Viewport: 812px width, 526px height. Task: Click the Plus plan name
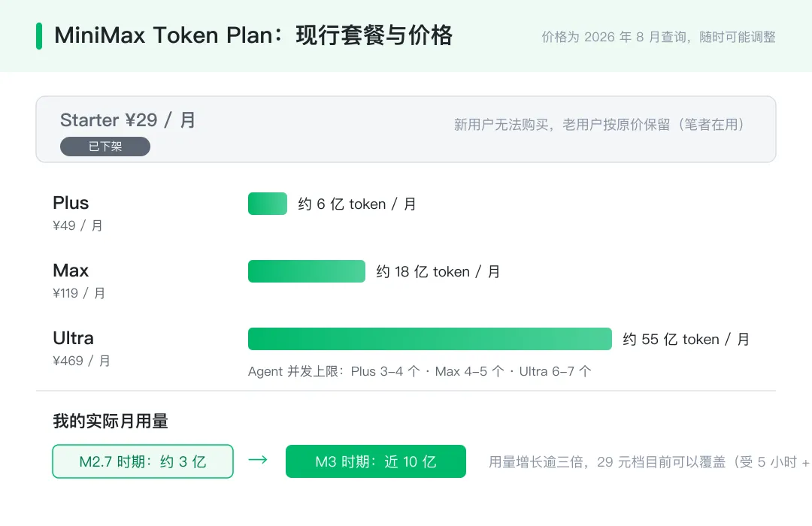click(71, 203)
